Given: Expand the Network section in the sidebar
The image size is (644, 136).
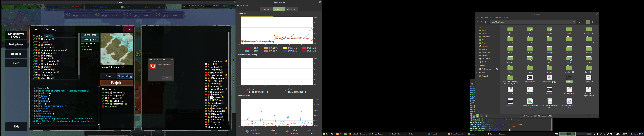Looking at the screenshot, I should click(477, 72).
